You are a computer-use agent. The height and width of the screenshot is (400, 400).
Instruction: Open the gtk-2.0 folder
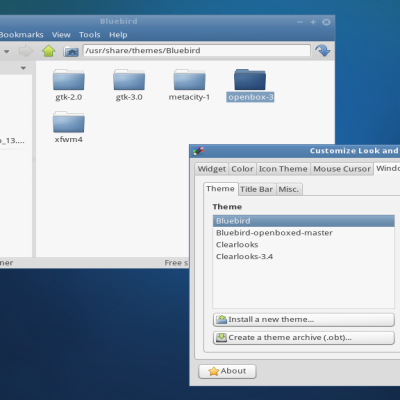point(69,80)
